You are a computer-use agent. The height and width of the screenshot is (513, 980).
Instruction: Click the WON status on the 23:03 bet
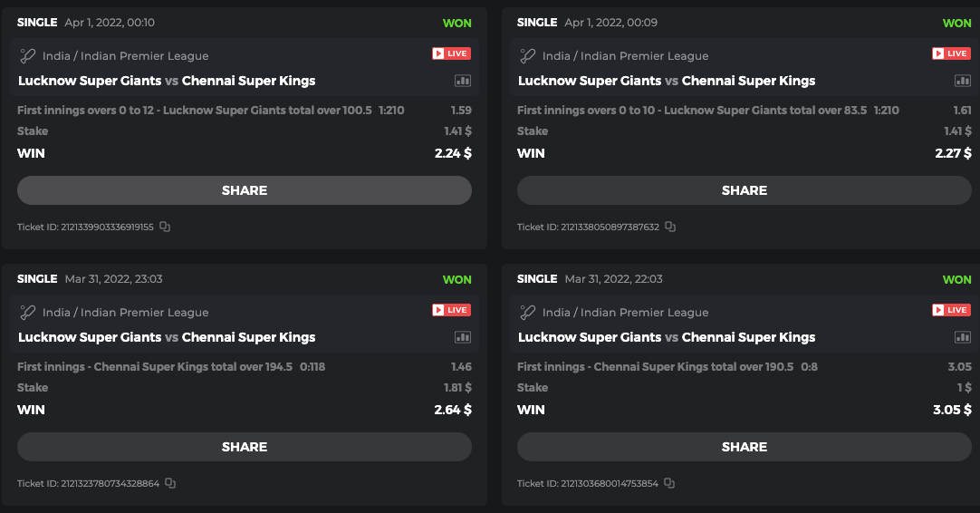pos(457,279)
